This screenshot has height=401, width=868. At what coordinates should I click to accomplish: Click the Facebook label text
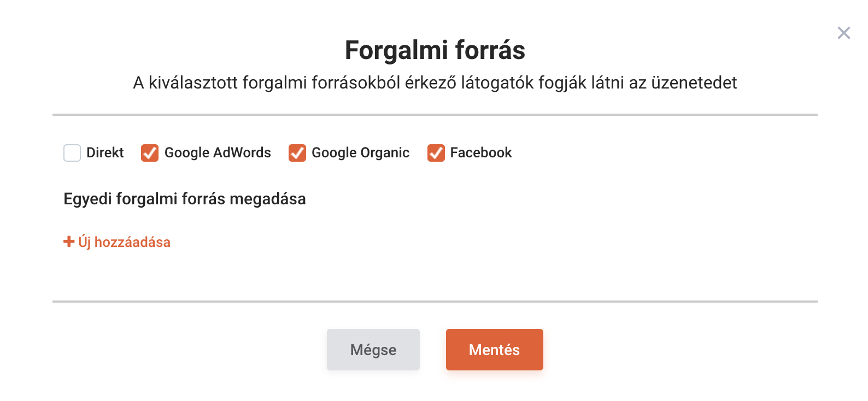tap(481, 152)
